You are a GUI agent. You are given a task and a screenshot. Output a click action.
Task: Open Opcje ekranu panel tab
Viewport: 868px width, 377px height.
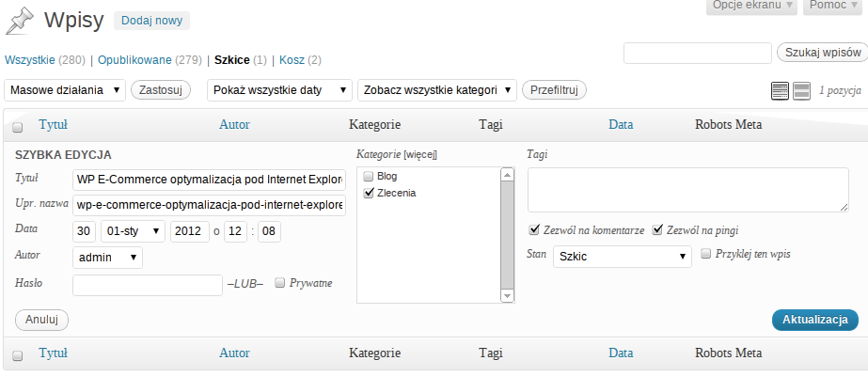tap(752, 6)
